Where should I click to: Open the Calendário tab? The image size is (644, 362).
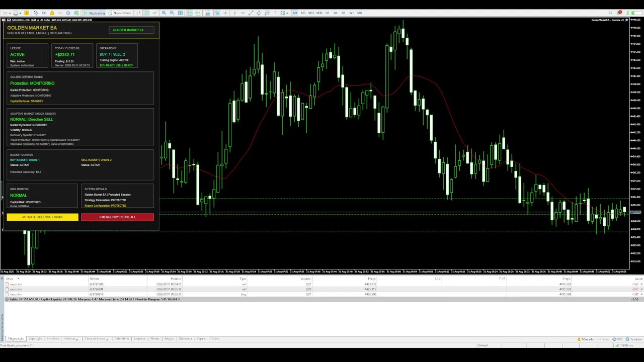pyautogui.click(x=122, y=339)
